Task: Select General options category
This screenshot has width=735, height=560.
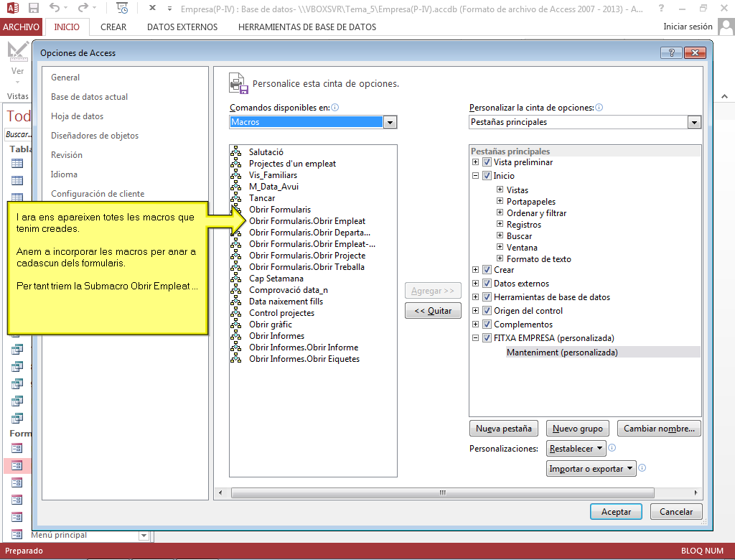Action: coord(65,78)
